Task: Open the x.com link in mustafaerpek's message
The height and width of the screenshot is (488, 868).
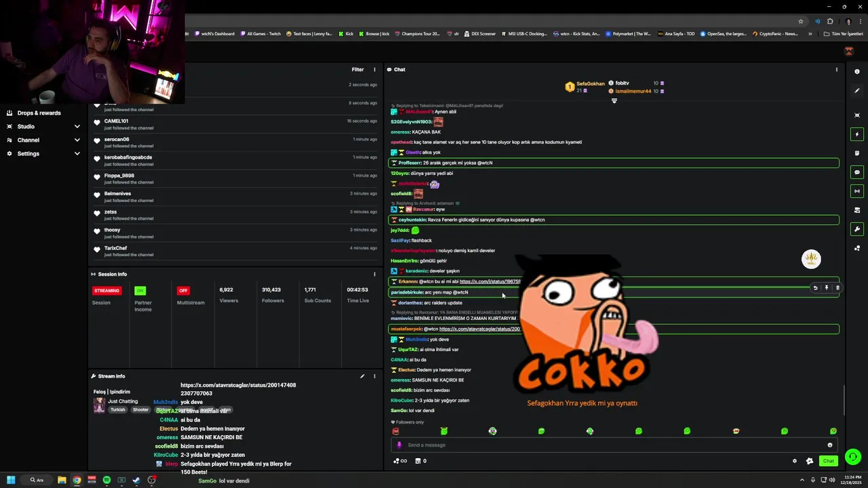Action: 480,329
